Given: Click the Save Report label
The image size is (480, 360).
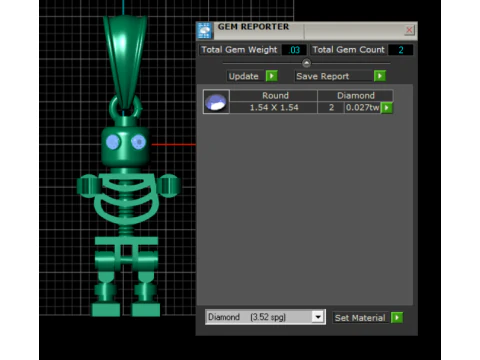Looking at the screenshot, I should pyautogui.click(x=334, y=76).
